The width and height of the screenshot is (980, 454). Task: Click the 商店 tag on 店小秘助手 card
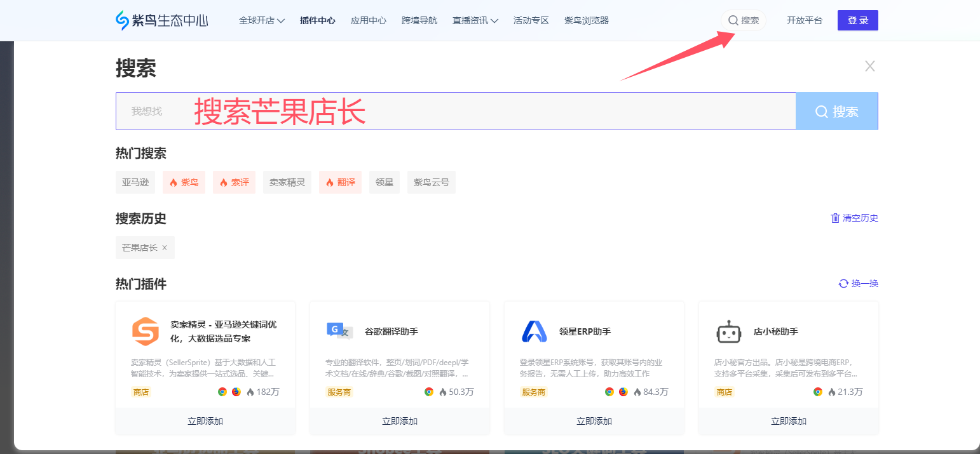click(x=725, y=392)
